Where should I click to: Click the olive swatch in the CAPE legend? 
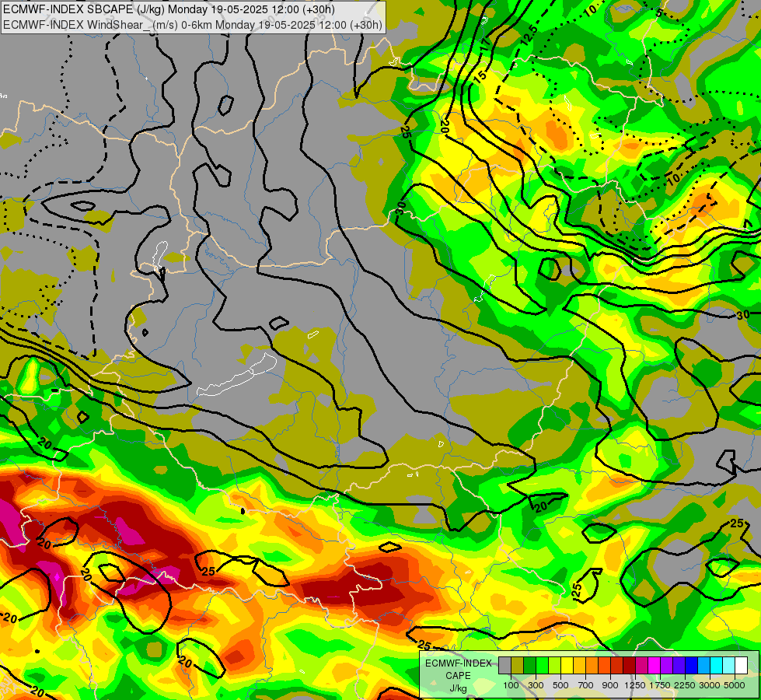click(518, 665)
